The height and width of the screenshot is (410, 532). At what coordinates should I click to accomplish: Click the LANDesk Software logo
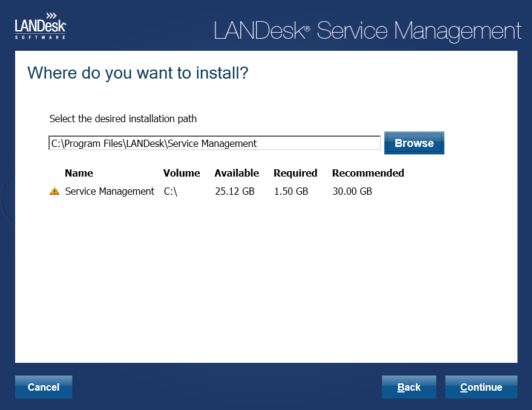41,26
